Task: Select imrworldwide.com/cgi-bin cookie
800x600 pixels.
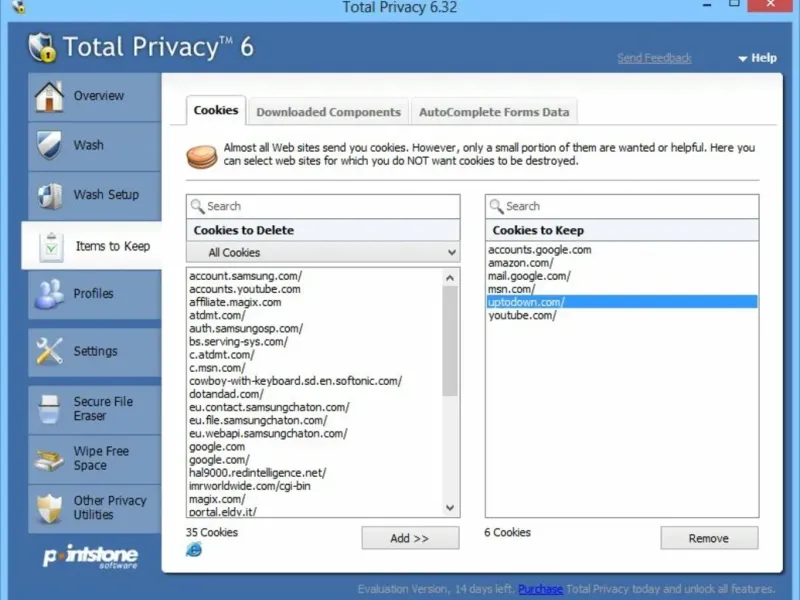Action: pos(249,486)
